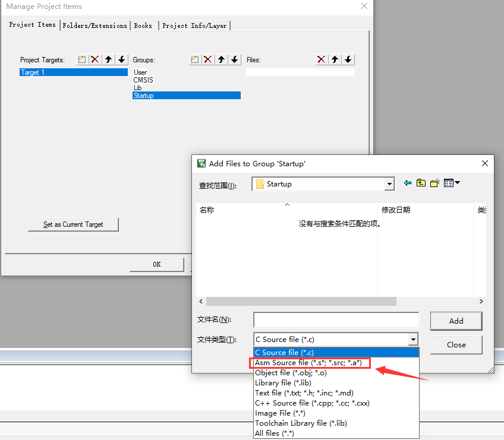Delete the selected project target

coord(95,59)
